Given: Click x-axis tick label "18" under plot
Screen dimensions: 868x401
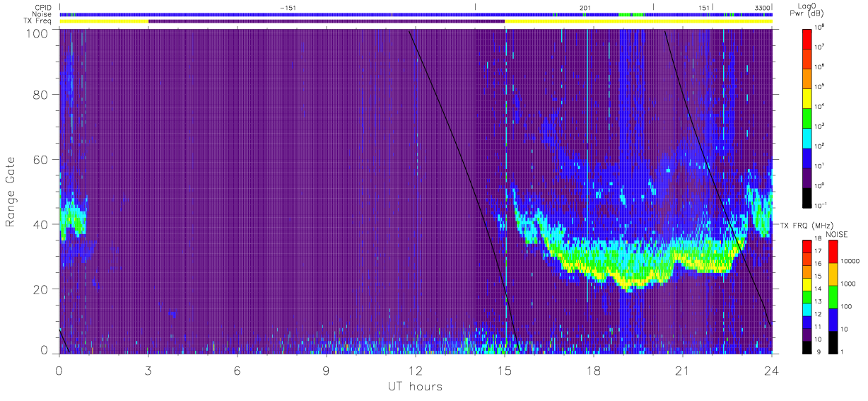Looking at the screenshot, I should [594, 371].
